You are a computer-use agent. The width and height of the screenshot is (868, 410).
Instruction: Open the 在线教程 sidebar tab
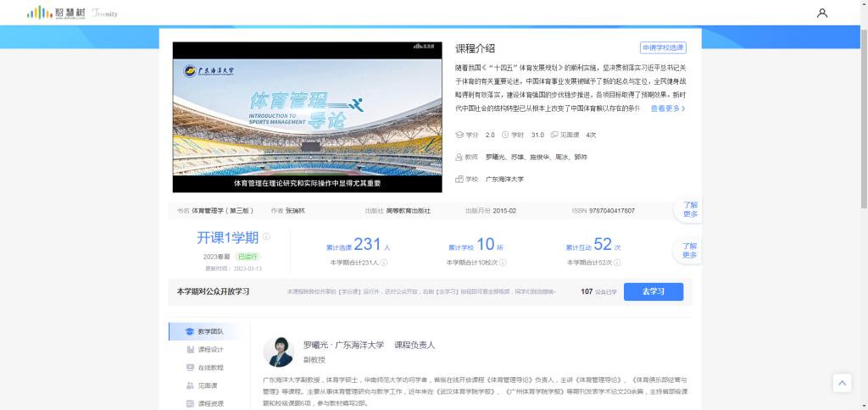[209, 368]
